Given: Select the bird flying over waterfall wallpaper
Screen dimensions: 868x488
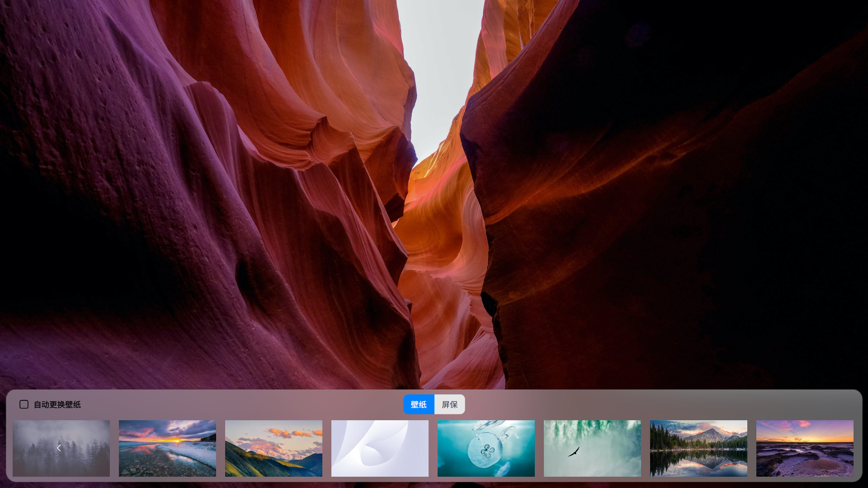Looking at the screenshot, I should pos(592,448).
